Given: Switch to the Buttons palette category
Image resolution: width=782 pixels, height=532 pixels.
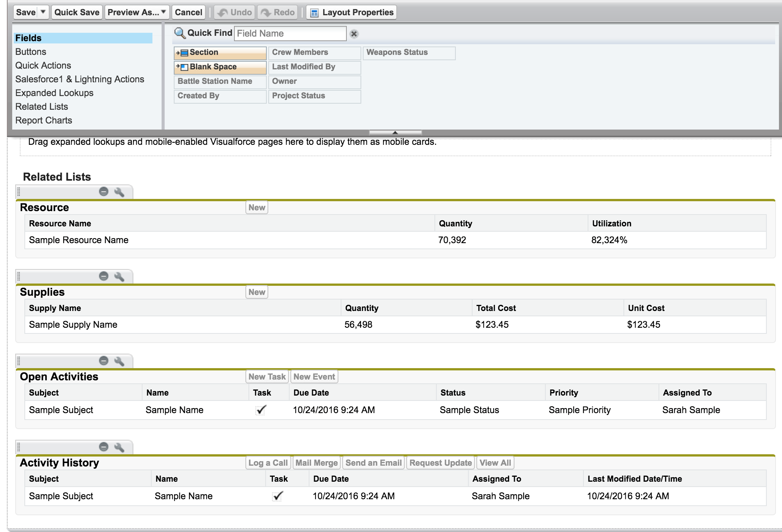Looking at the screenshot, I should 30,52.
